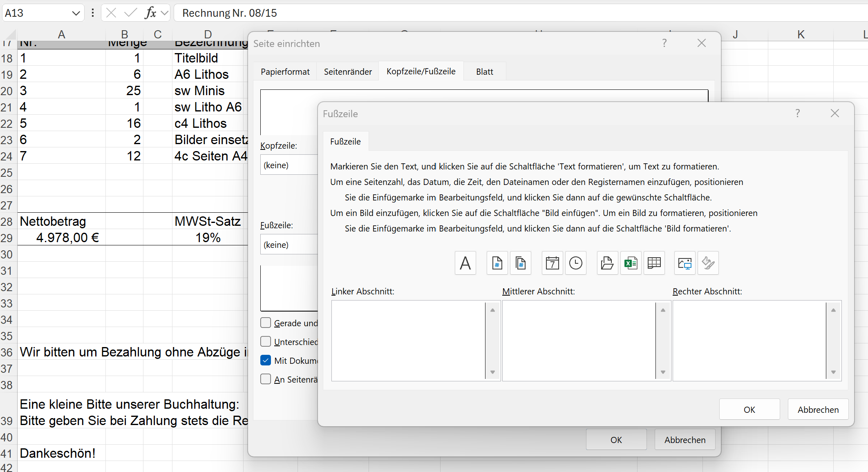Click the Format Text 'A' button
Image resolution: width=868 pixels, height=472 pixels.
(465, 263)
